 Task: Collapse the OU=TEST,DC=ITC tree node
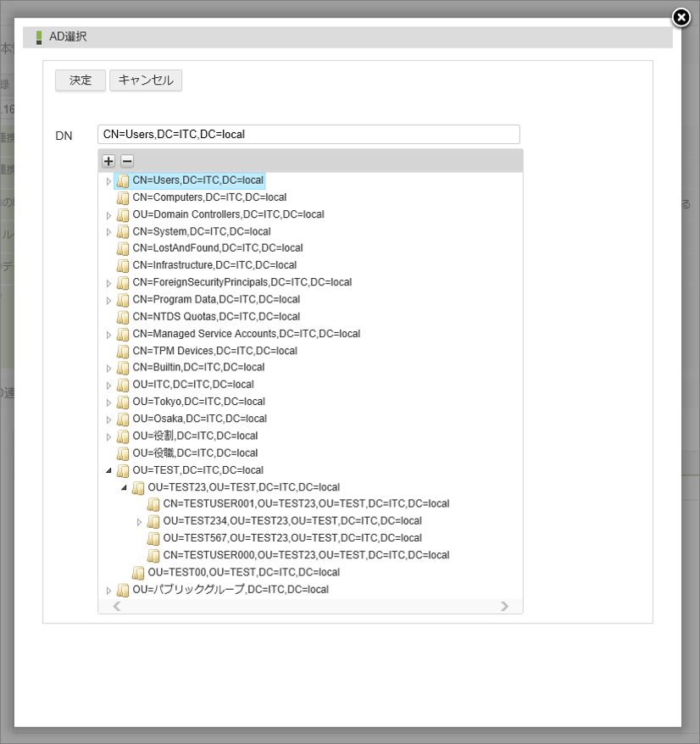[x=108, y=470]
